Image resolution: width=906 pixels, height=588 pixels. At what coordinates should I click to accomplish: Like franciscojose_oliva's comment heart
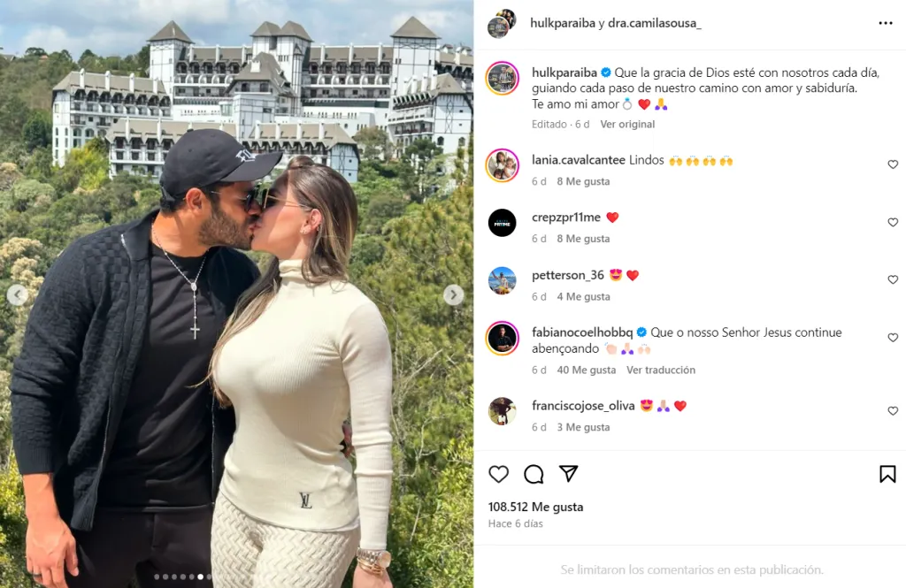tap(893, 410)
